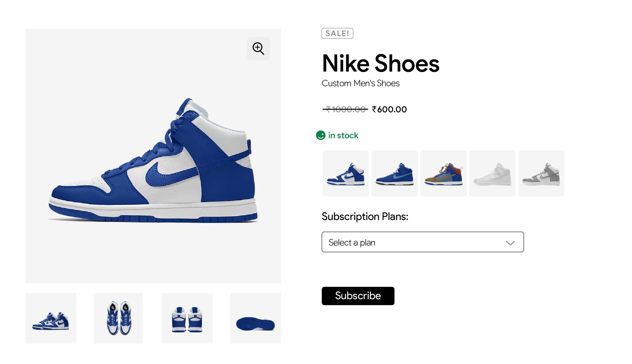Open the back-view shoe thumbnail
The height and width of the screenshot is (364, 632).
(187, 318)
